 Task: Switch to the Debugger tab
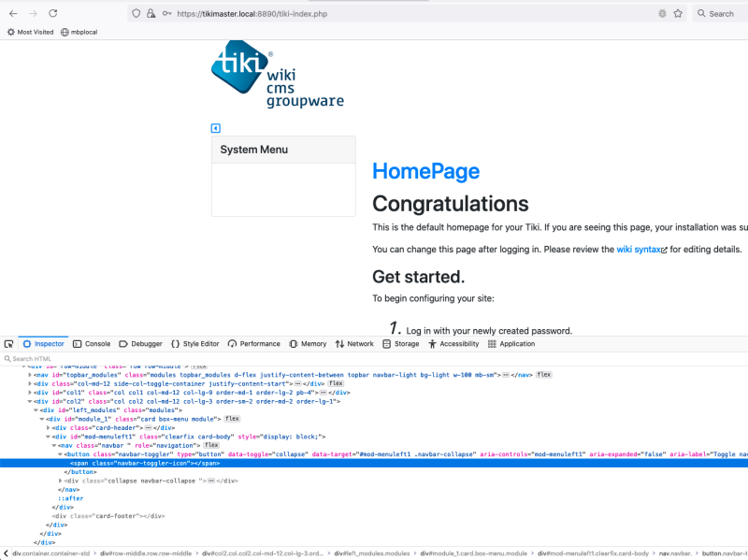tap(141, 344)
